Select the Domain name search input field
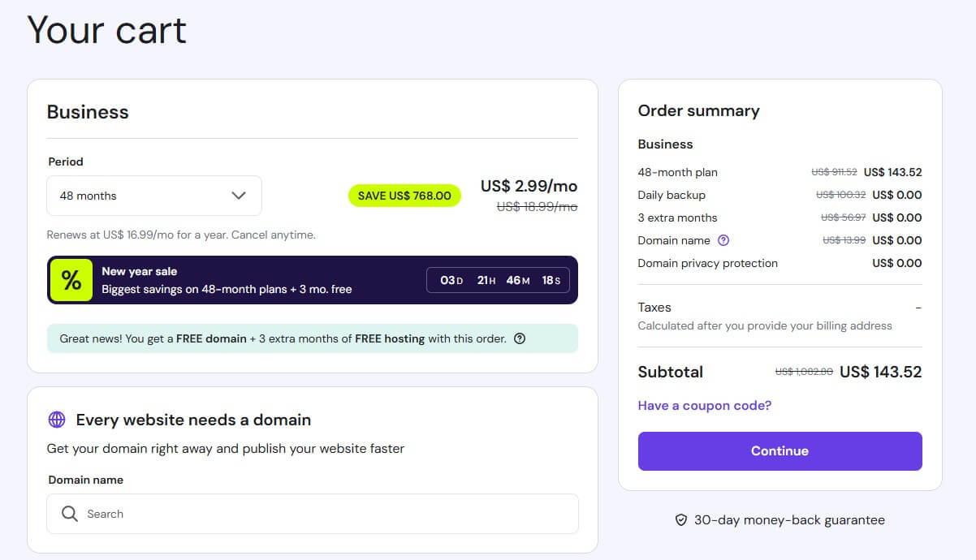The height and width of the screenshot is (560, 976). (312, 513)
